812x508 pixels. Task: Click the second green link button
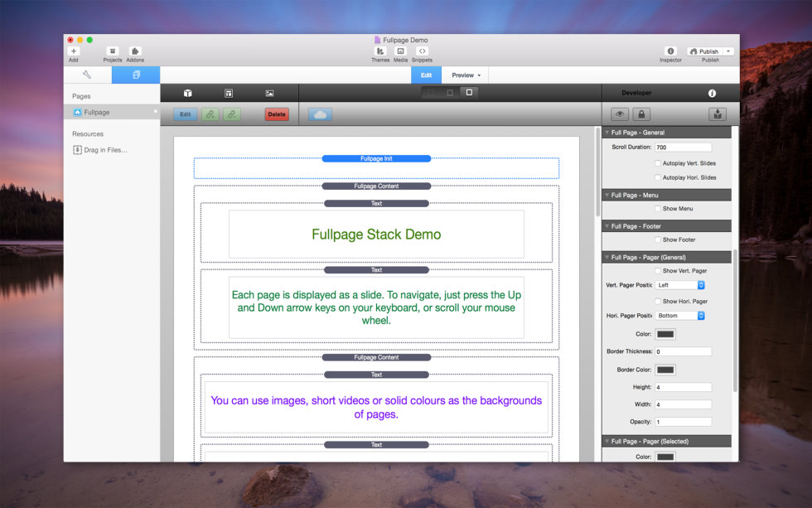(231, 114)
